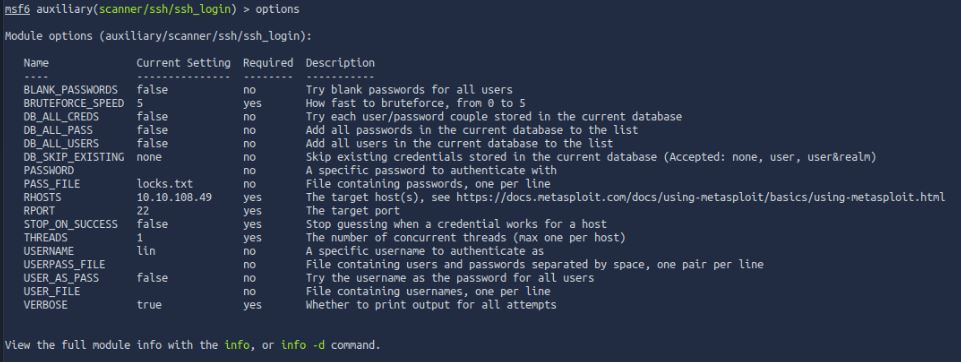Click the 'Description' column header

coord(340,62)
